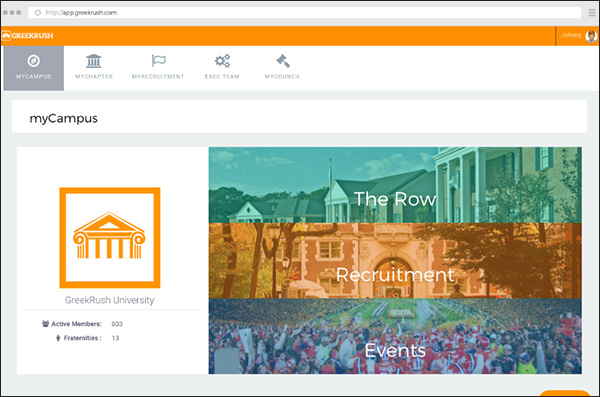This screenshot has width=600, height=397.
Task: Select the Exec Team gears icon
Action: 222,61
